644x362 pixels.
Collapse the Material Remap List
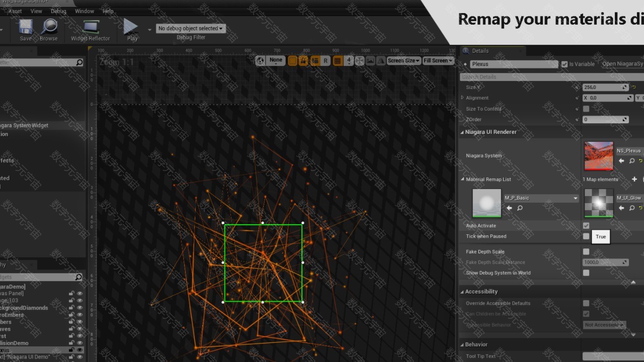click(462, 179)
